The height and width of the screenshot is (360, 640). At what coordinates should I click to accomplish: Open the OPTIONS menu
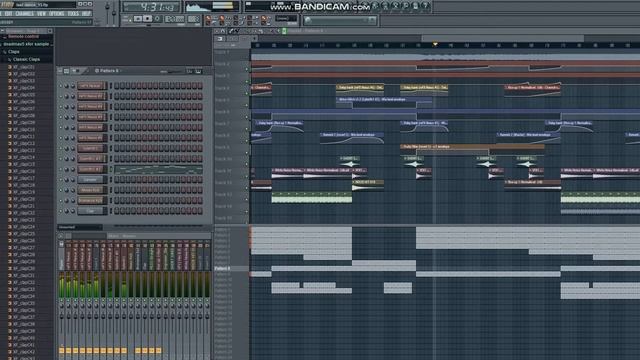point(57,14)
